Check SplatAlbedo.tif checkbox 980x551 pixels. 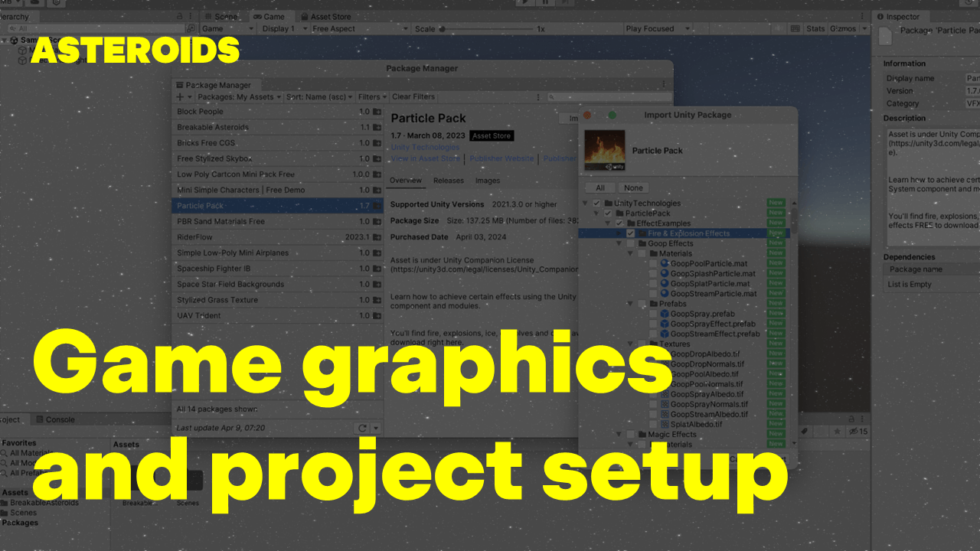[x=652, y=424]
